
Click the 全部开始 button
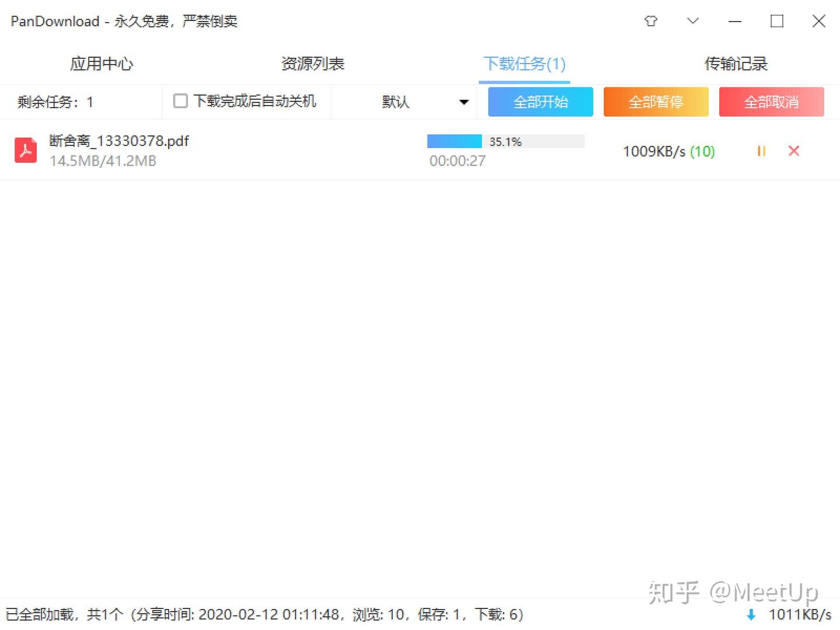[541, 102]
